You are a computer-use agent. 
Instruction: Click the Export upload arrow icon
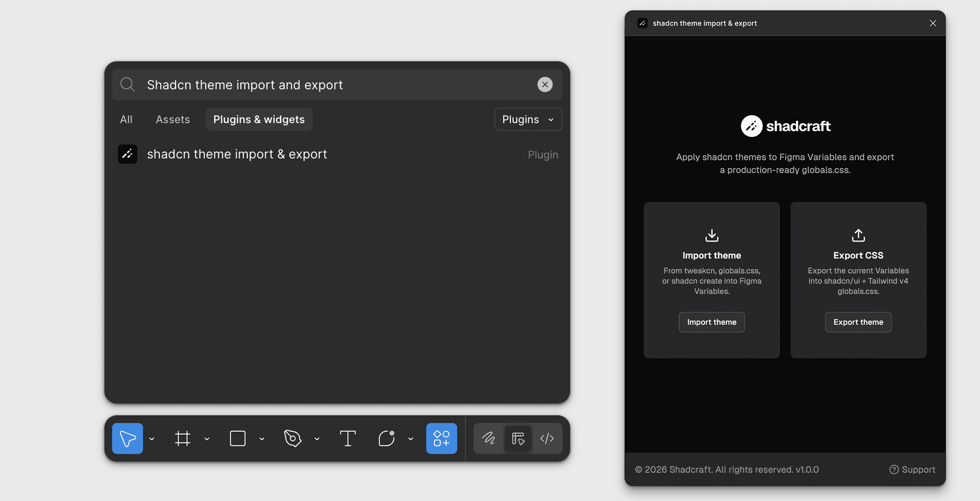(x=858, y=236)
